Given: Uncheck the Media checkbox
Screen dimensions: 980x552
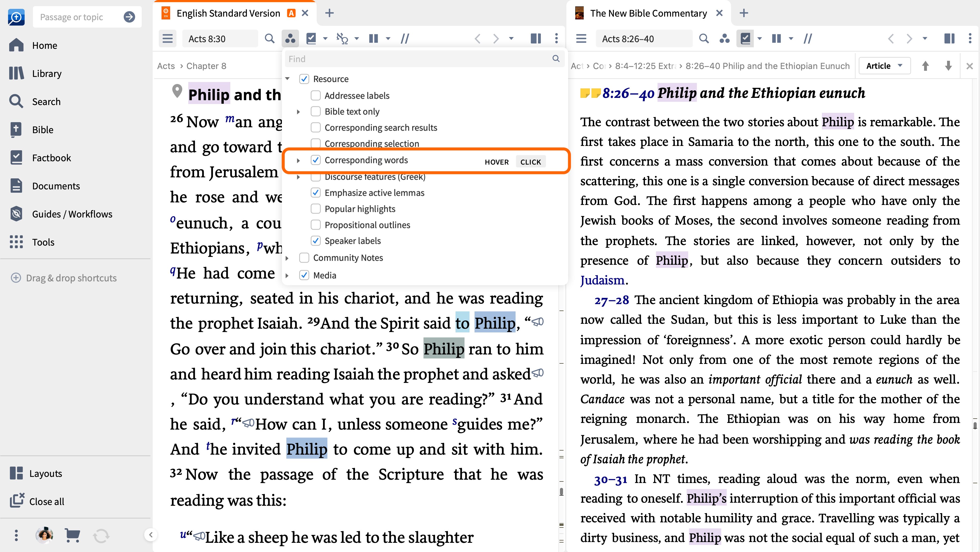Looking at the screenshot, I should (x=304, y=275).
